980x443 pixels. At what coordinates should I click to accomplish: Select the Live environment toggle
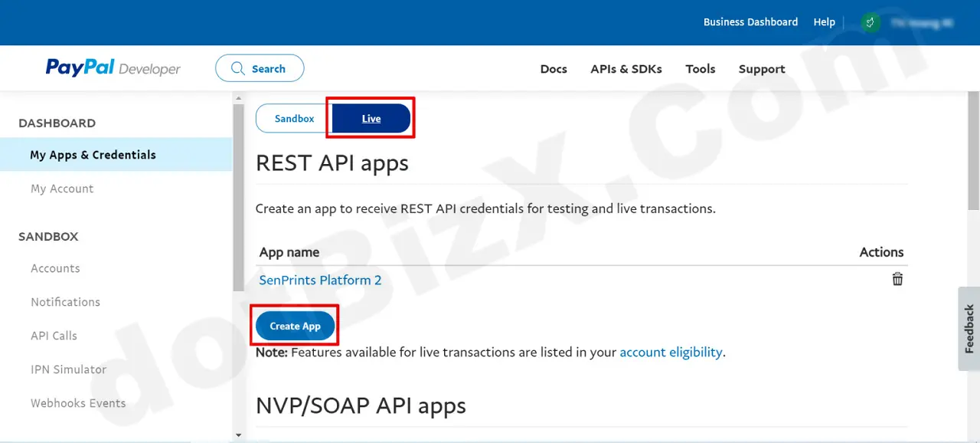[371, 118]
